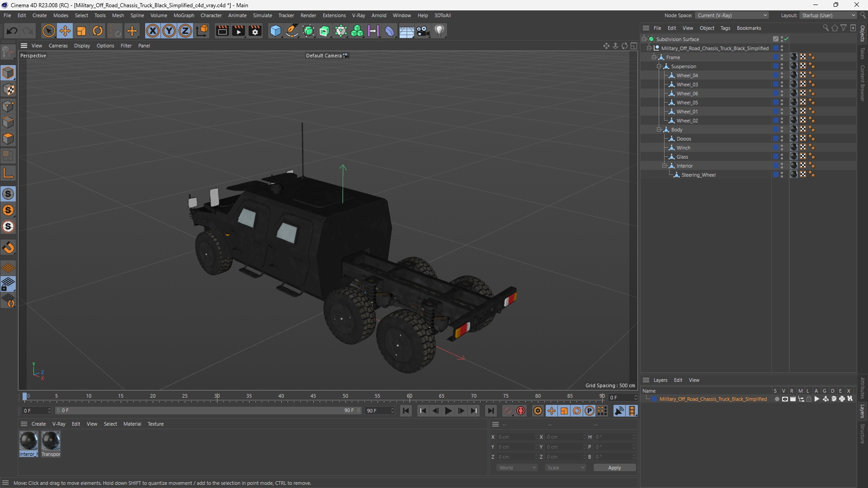Add a Camera object icon
The image size is (868, 488).
tap(423, 31)
